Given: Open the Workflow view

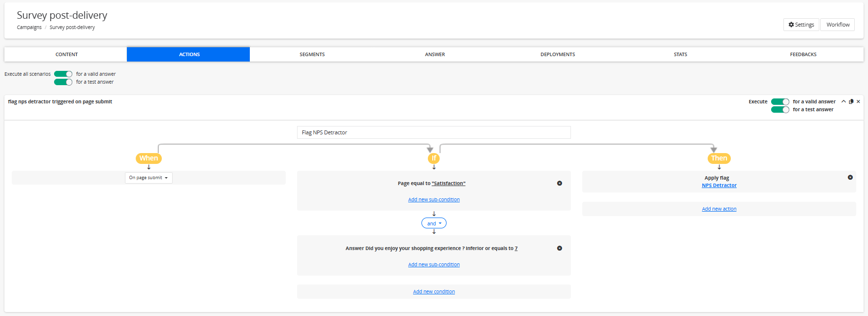Looking at the screenshot, I should [x=838, y=25].
